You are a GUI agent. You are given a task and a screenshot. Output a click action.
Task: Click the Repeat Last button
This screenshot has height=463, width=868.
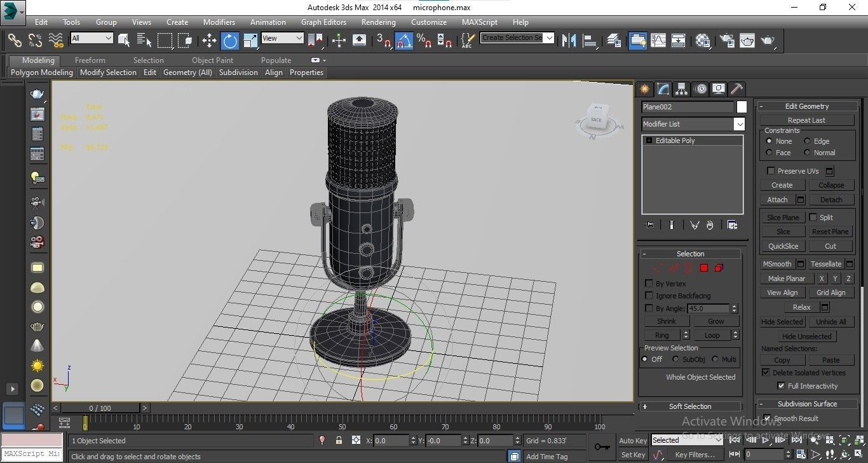point(806,120)
